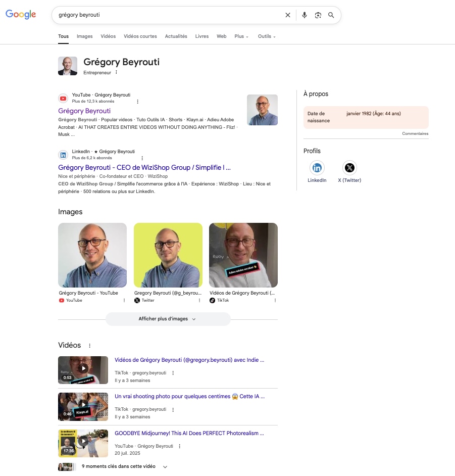
Task: Switch to the Vidéos tab
Action: tap(108, 36)
